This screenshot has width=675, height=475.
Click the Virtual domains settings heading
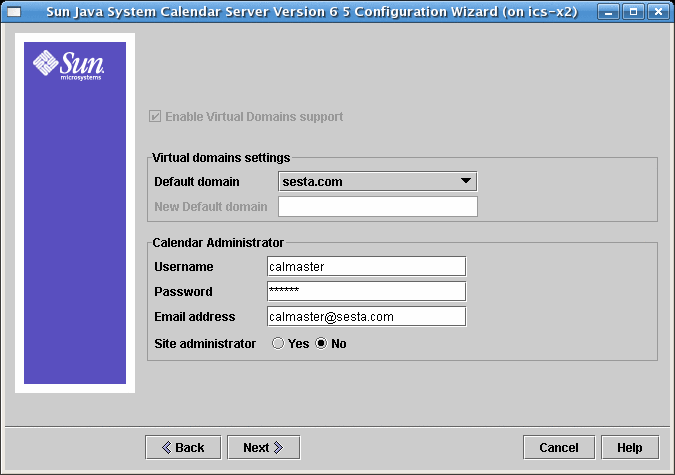(221, 158)
